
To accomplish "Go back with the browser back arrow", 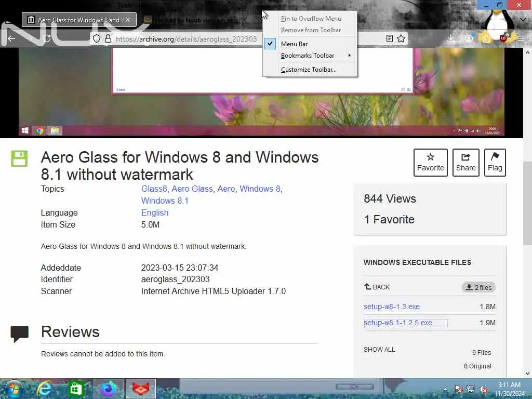I will [11, 38].
